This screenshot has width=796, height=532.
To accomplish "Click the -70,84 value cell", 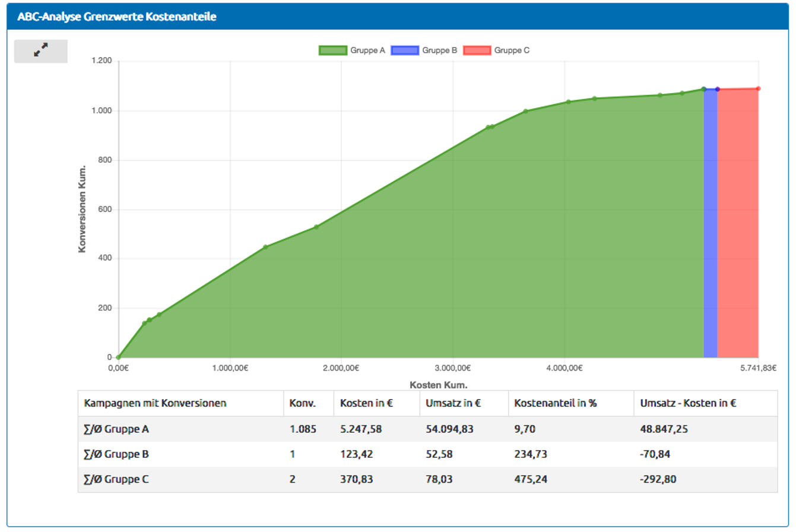I will click(x=655, y=455).
